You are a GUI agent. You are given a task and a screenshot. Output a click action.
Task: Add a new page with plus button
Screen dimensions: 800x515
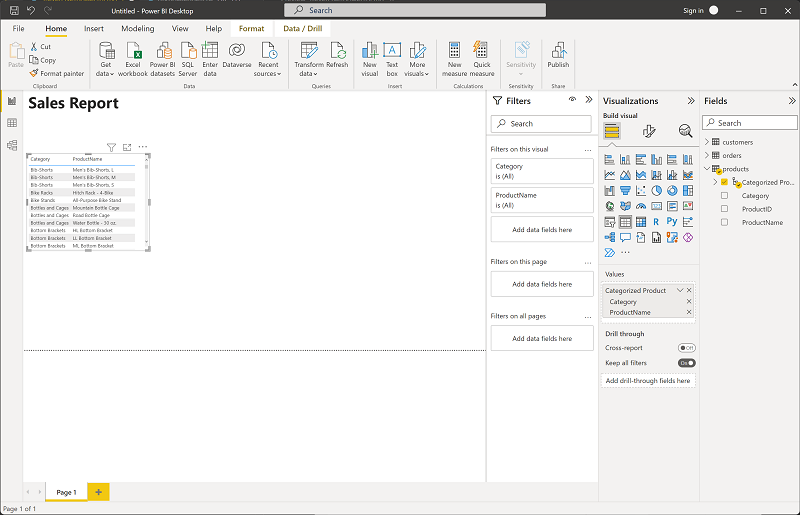tap(98, 492)
